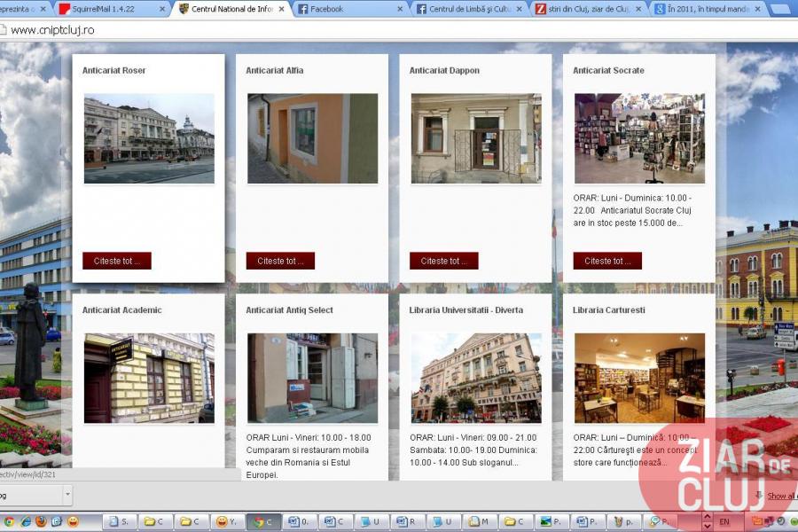Click the page icon beside the URL
Image resolution: width=798 pixels, height=532 pixels.
coord(3,30)
